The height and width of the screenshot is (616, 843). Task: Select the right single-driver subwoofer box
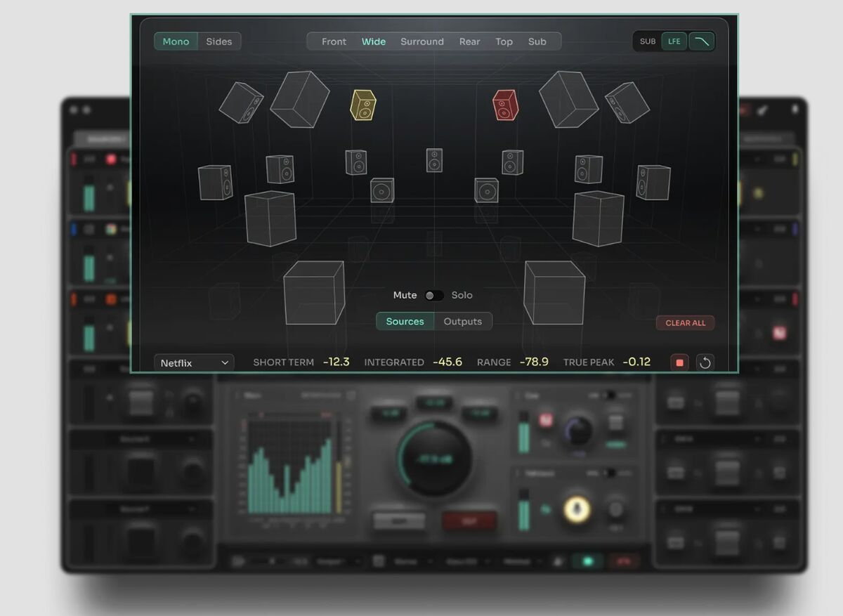click(x=486, y=190)
